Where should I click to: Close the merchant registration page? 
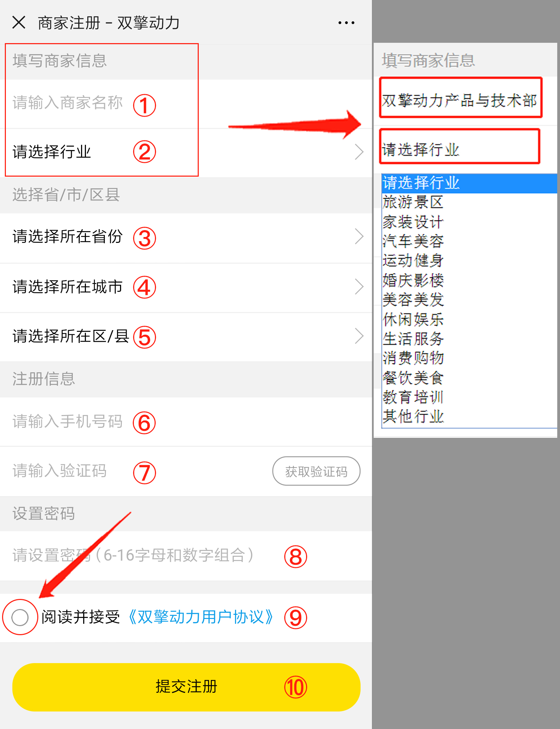pyautogui.click(x=19, y=22)
